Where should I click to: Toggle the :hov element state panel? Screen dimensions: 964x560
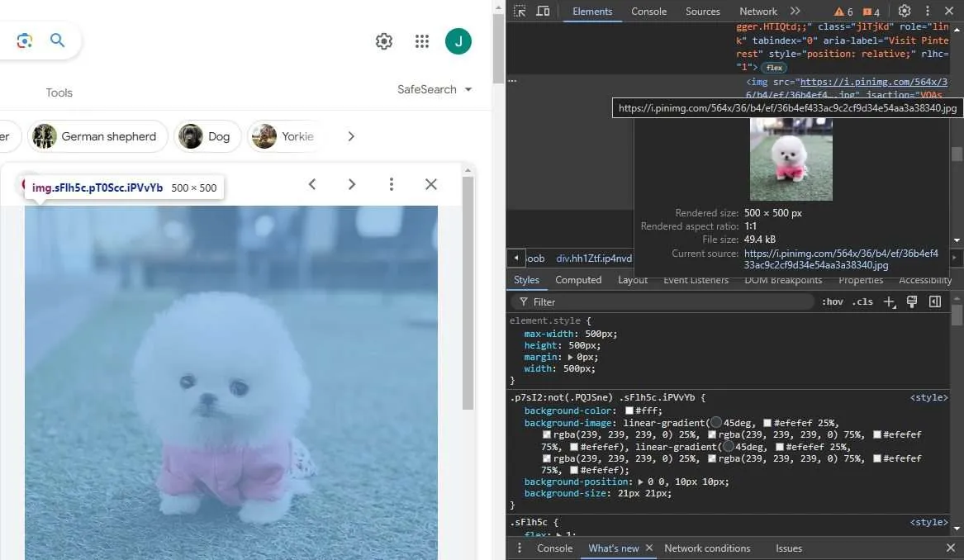(833, 301)
